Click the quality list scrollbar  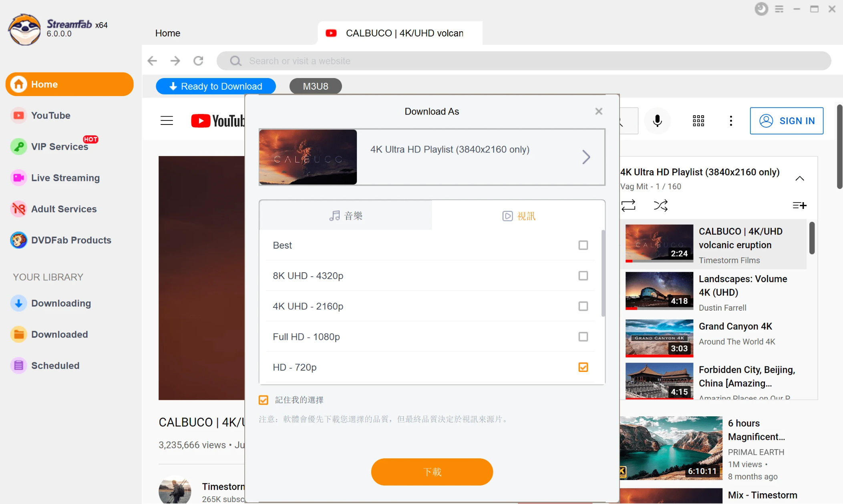tap(603, 273)
